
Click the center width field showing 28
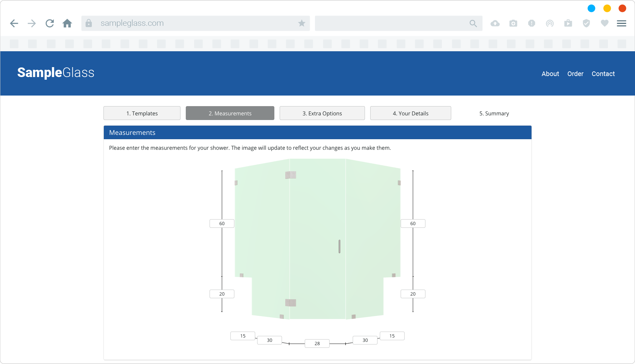coord(317,344)
